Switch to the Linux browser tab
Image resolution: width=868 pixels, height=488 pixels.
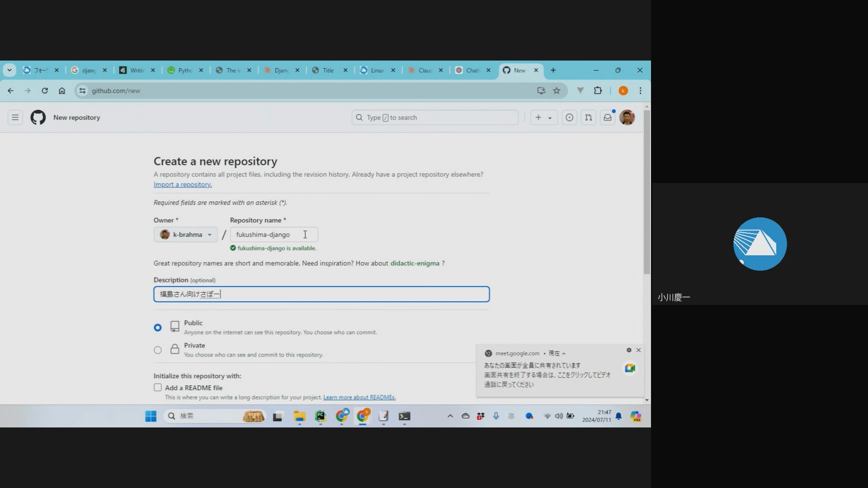[376, 70]
